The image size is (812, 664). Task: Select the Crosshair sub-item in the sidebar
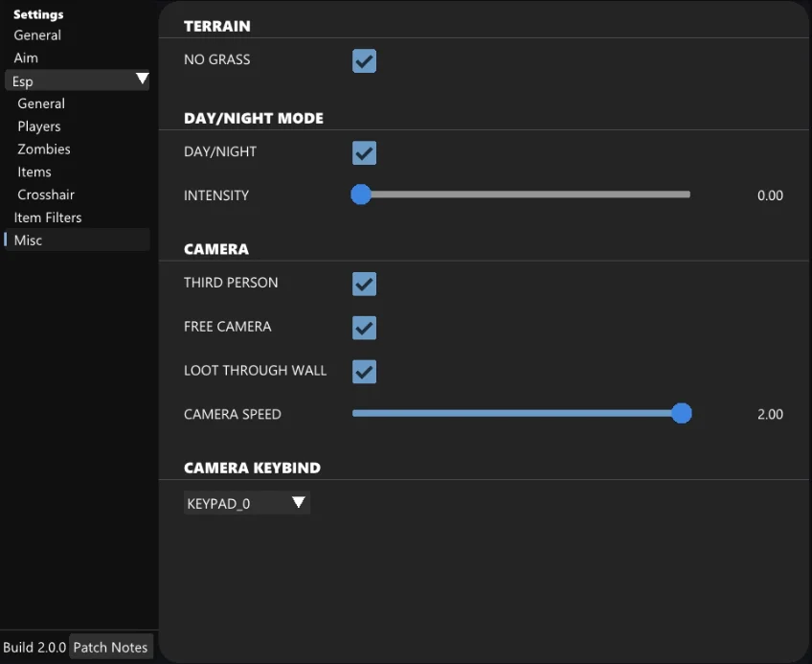[x=46, y=195]
